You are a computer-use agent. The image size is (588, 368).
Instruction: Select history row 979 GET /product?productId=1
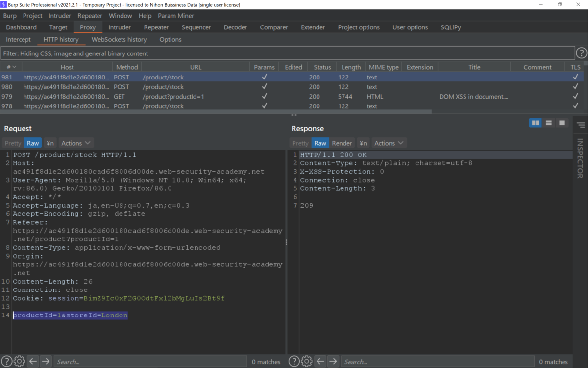pyautogui.click(x=292, y=97)
